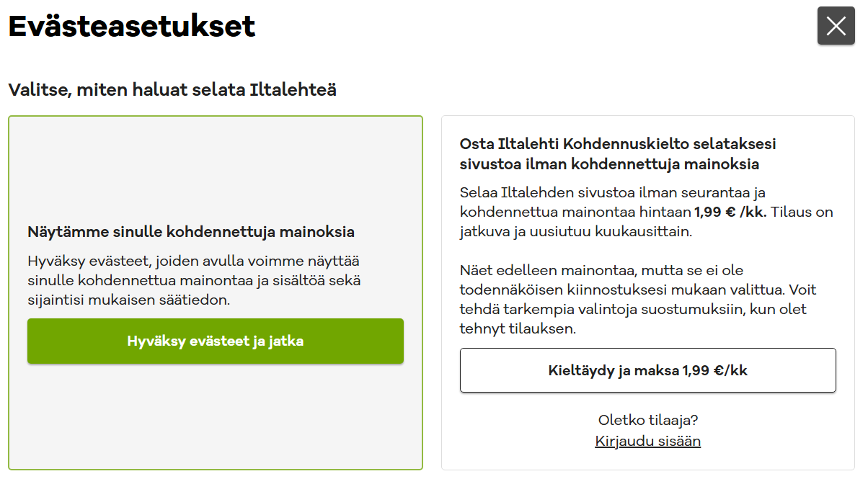Choose Kieltäydy ja maksa 1,99 €/kk
Screen dimensions: 868x479
point(647,371)
